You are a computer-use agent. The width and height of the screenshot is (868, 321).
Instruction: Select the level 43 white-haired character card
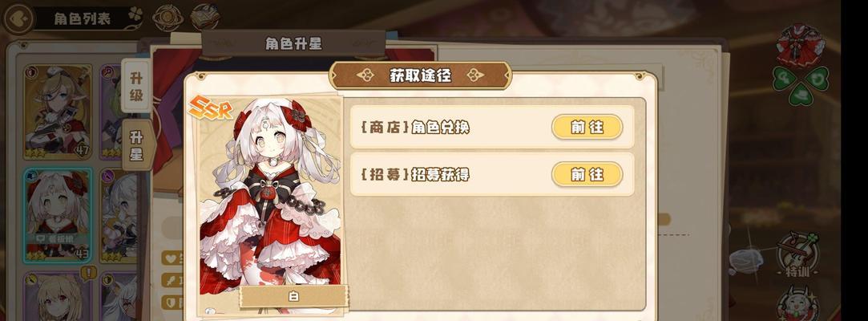(58, 216)
